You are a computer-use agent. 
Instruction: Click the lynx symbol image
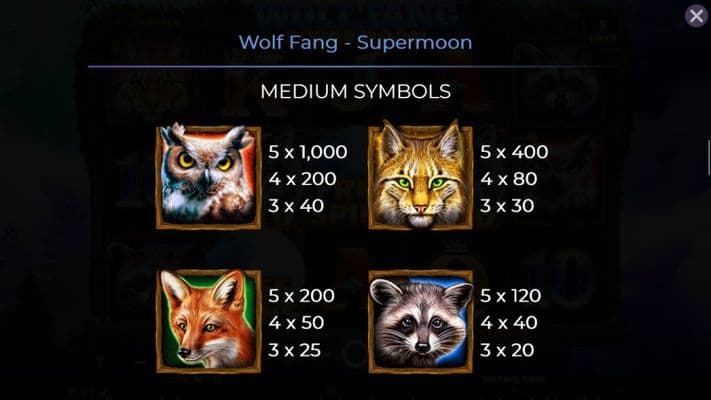point(420,175)
